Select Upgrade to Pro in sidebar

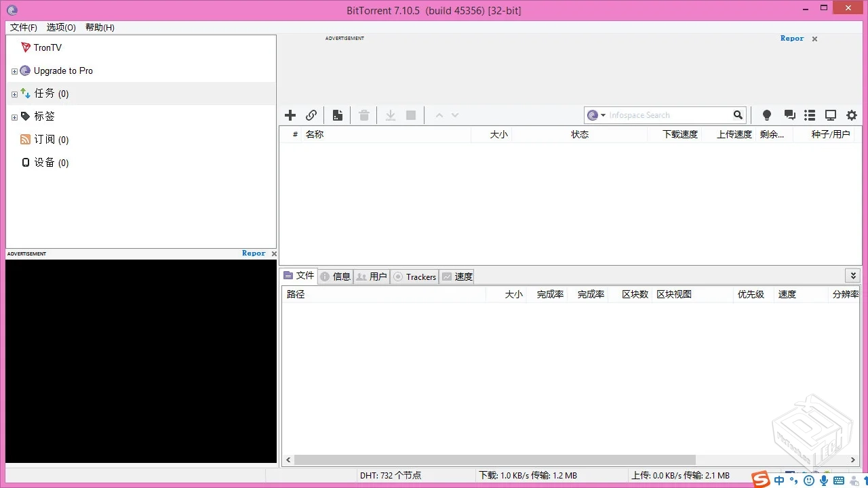click(x=63, y=70)
